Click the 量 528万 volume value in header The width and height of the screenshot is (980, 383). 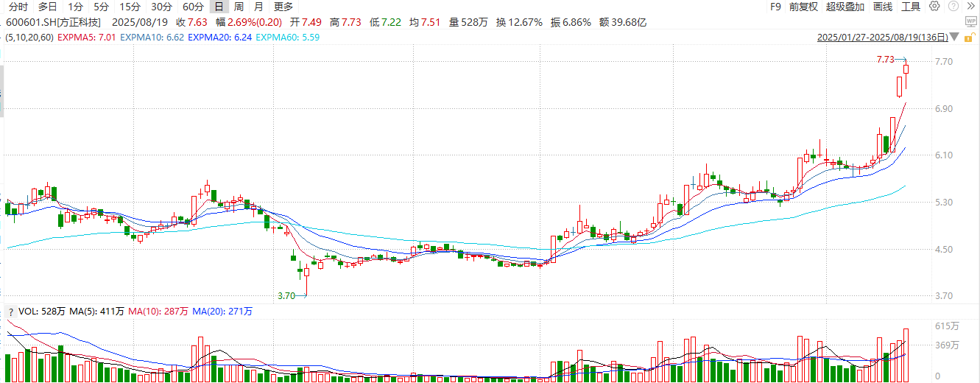(468, 22)
